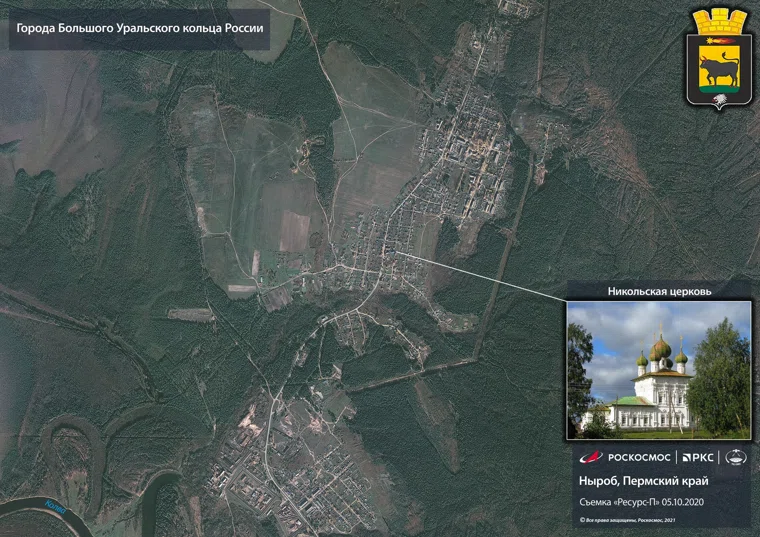
Task: Click the gold crown atop the coat of arms
Action: 718,19
